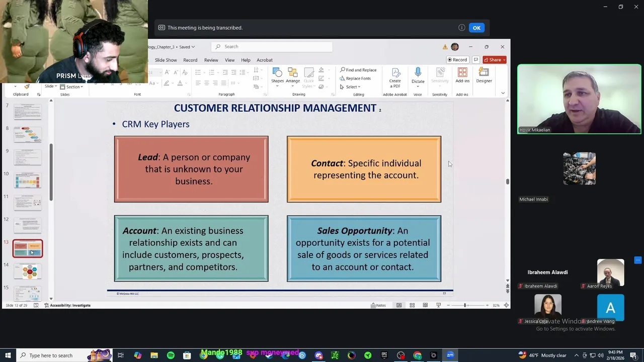Open the Comments pane speech bubble icon
Viewport: 644px width, 362px height.
tap(475, 60)
